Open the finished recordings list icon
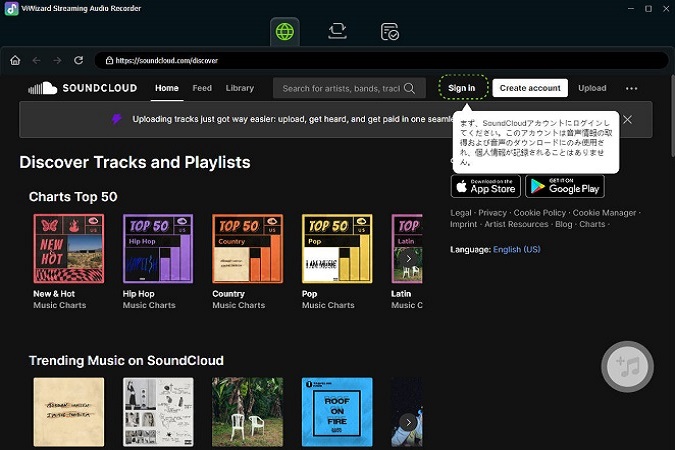The width and height of the screenshot is (675, 450). pos(390,31)
